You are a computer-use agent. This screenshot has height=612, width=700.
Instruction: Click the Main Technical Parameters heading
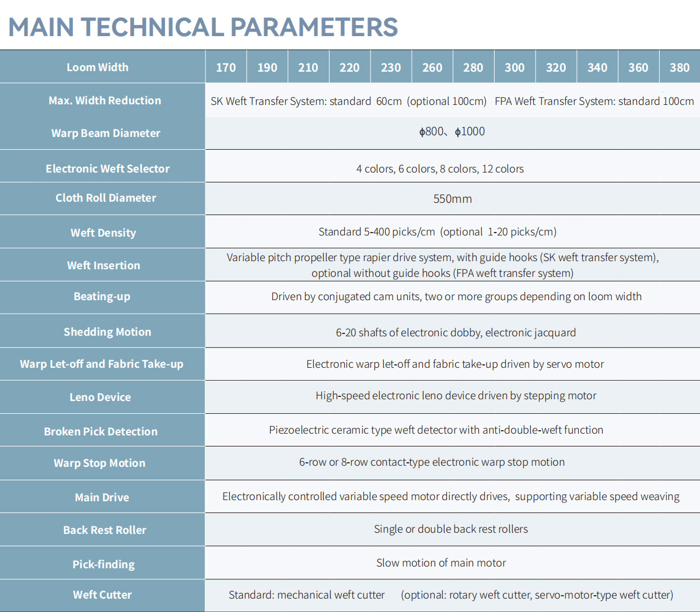pos(203,27)
